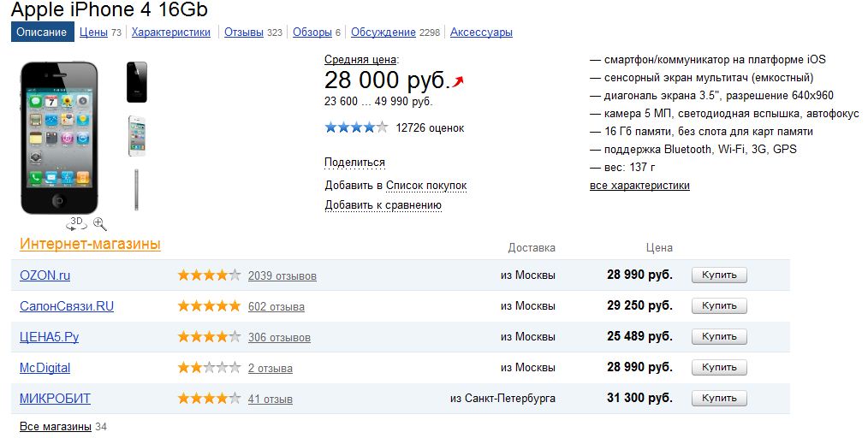Screen dimensions: 868x438
Task: Click the Цена column header
Action: point(659,248)
